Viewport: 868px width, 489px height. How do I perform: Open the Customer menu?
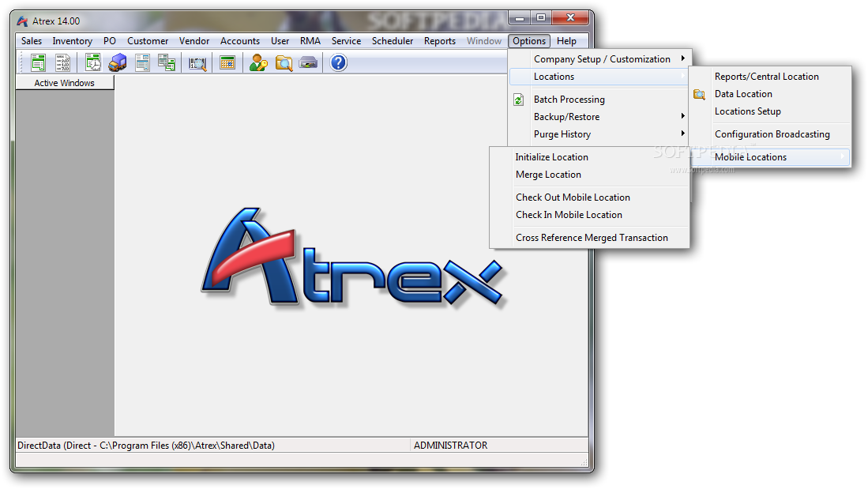click(148, 41)
